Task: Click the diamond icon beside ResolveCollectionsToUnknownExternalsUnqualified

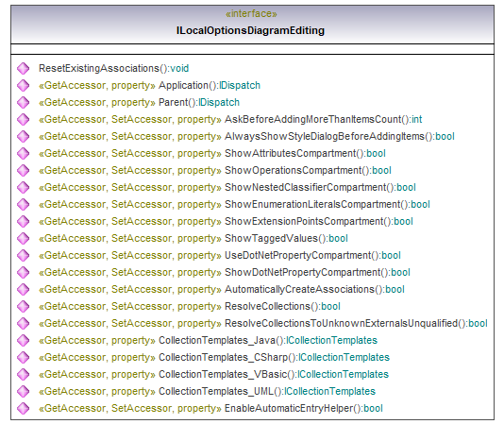Action: click(x=24, y=323)
